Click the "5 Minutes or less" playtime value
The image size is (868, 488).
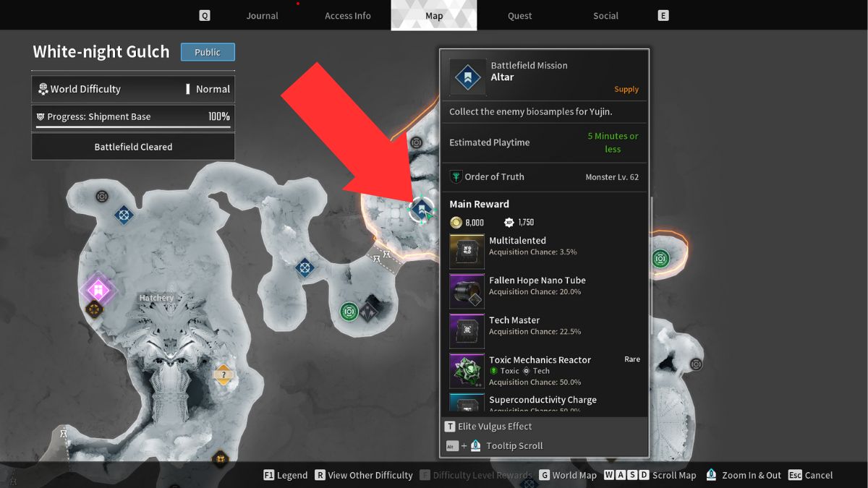tap(613, 142)
